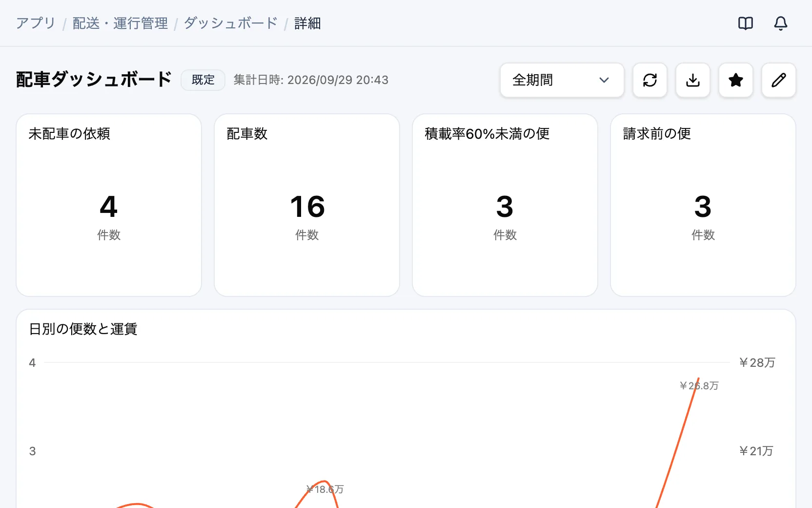Open the 積載率60%未満の便 card
The width and height of the screenshot is (812, 508).
pyautogui.click(x=505, y=205)
